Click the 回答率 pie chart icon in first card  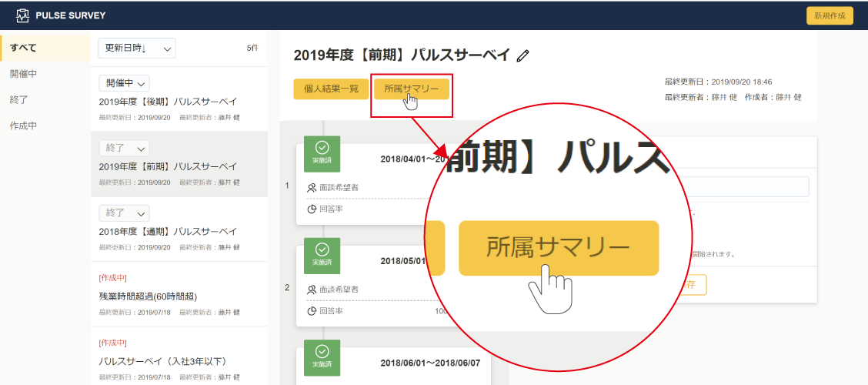pyautogui.click(x=312, y=209)
